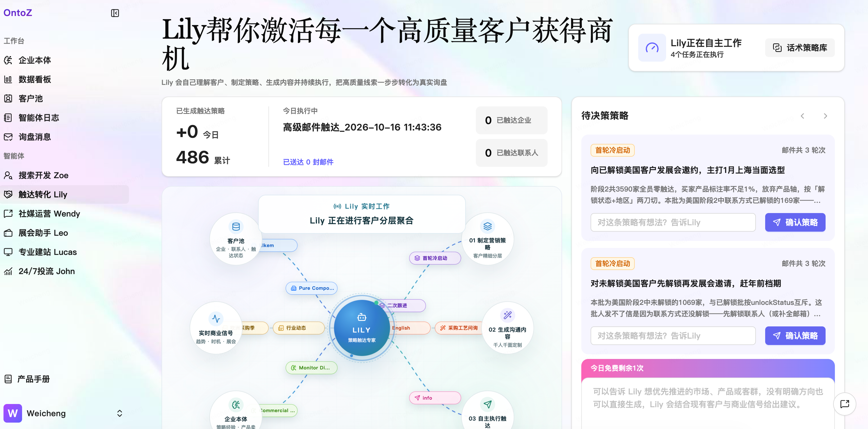Screen dimensions: 868x429
Task: Confirm the 未解锁美国客户 strategy
Action: click(795, 336)
